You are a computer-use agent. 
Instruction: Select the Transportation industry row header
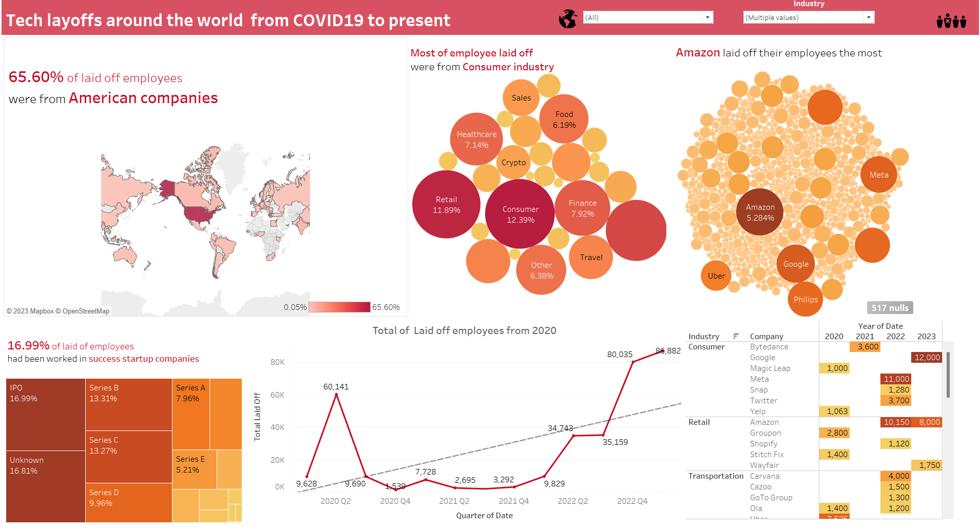tap(716, 476)
